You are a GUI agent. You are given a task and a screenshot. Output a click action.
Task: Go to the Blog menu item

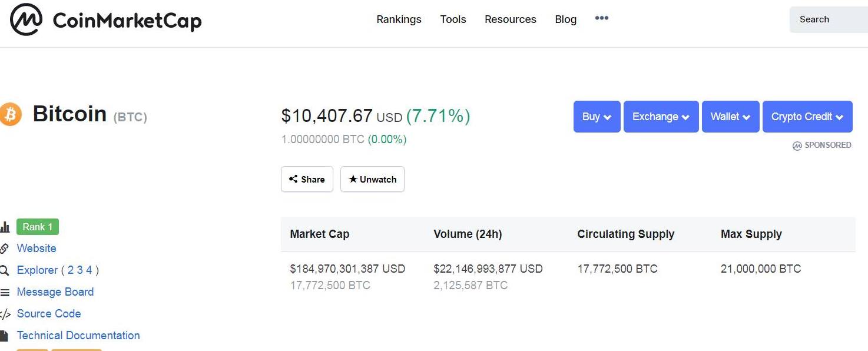(565, 19)
